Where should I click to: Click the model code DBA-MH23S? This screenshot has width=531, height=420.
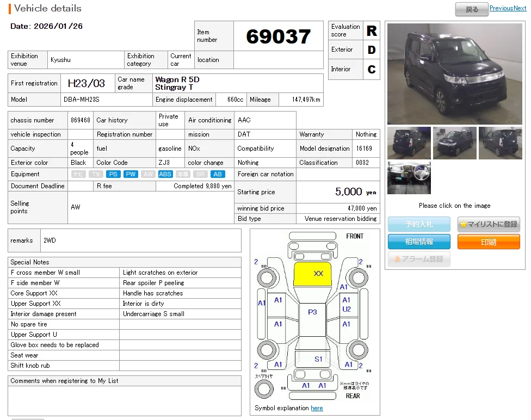(82, 100)
